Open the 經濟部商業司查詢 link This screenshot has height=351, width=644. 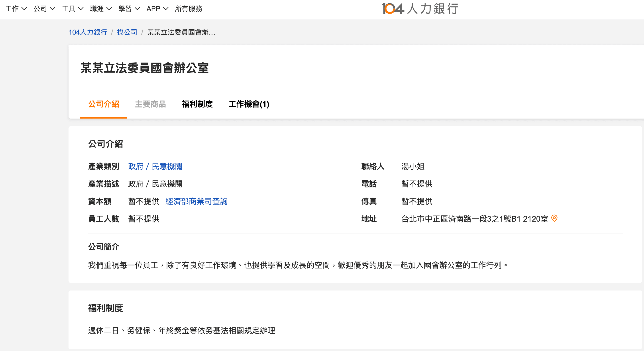[x=196, y=201]
